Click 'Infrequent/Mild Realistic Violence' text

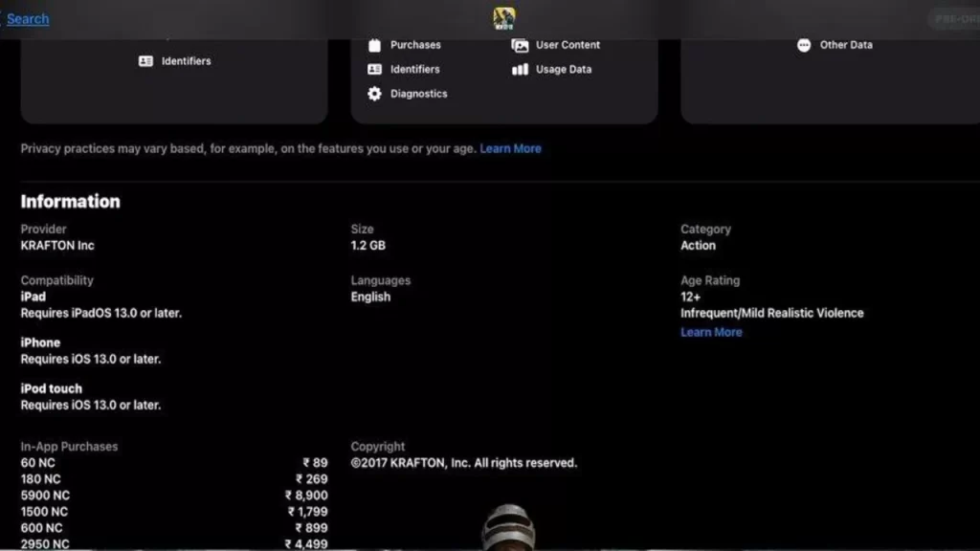pyautogui.click(x=772, y=313)
